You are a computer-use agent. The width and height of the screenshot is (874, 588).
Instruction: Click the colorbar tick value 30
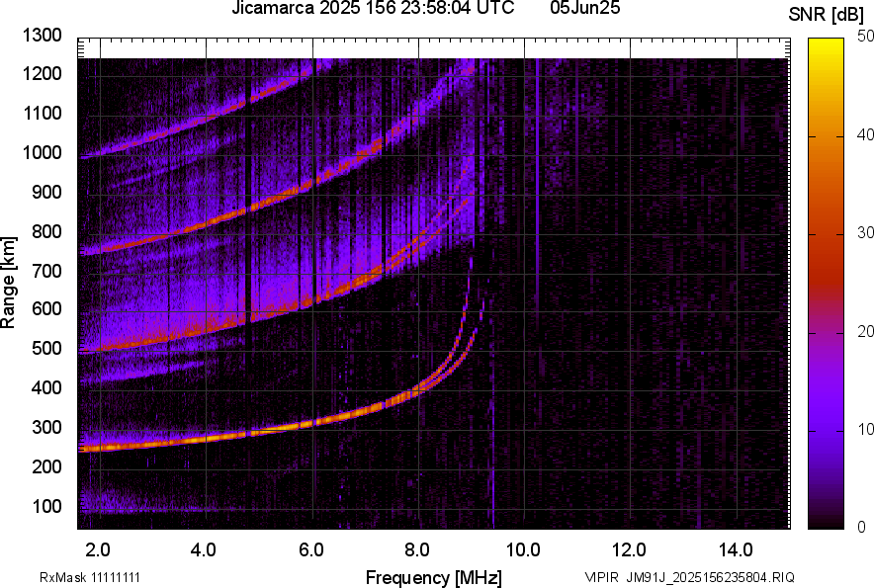pyautogui.click(x=865, y=233)
